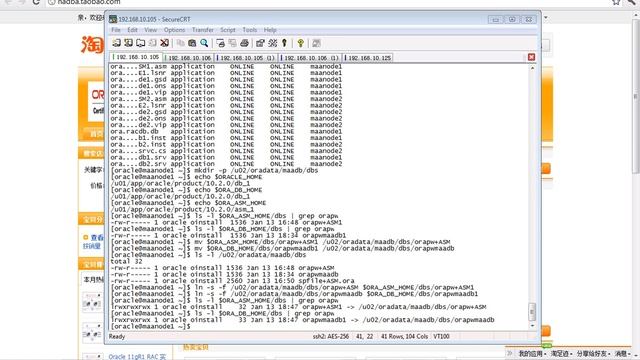The image size is (640, 360).
Task: Open the Options menu
Action: tap(174, 30)
